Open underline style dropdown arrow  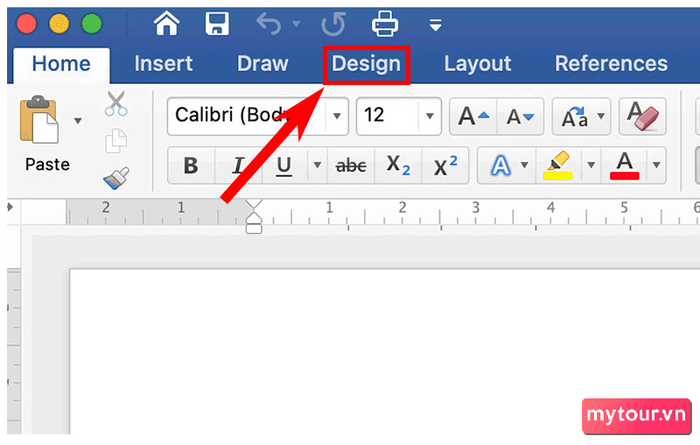[317, 166]
